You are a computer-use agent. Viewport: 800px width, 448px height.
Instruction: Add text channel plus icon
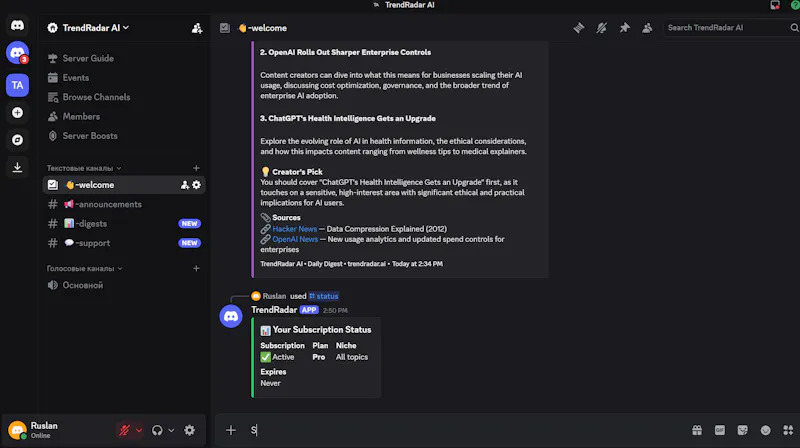click(196, 168)
